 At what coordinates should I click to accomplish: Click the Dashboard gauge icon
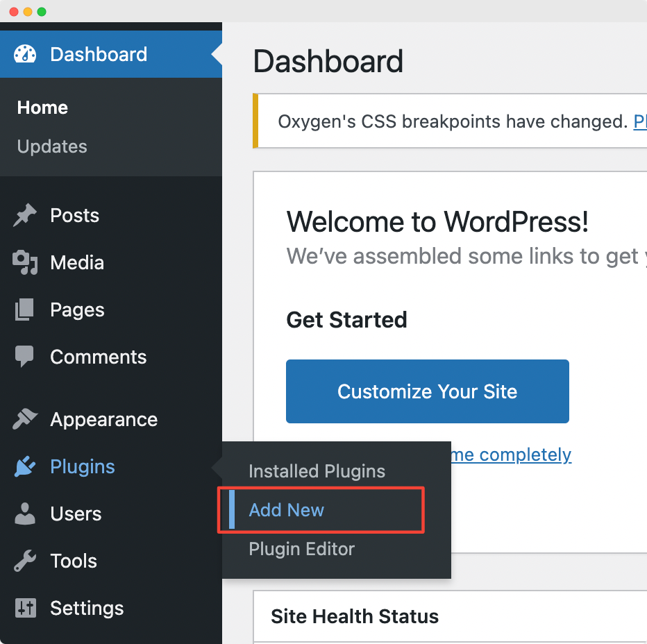[25, 54]
